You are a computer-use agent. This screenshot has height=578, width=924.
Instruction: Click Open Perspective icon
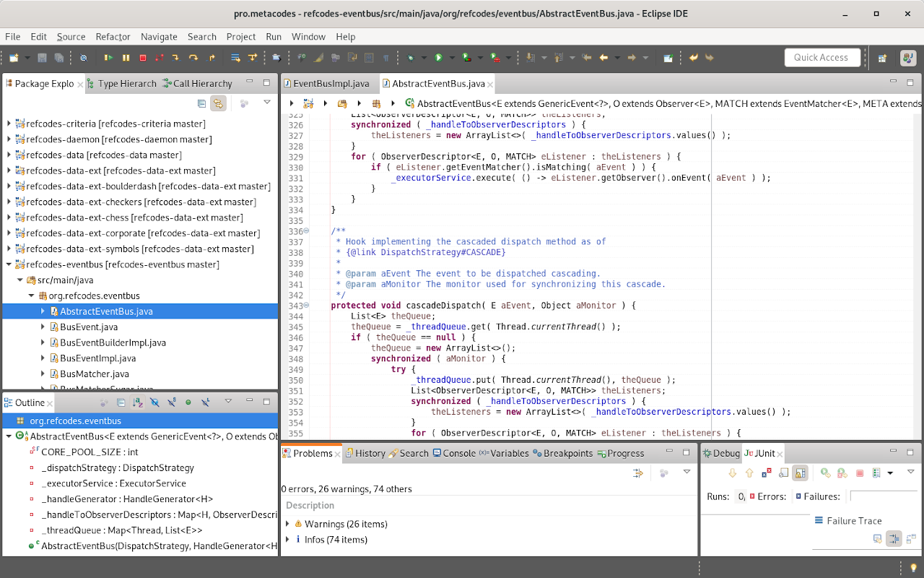point(881,58)
